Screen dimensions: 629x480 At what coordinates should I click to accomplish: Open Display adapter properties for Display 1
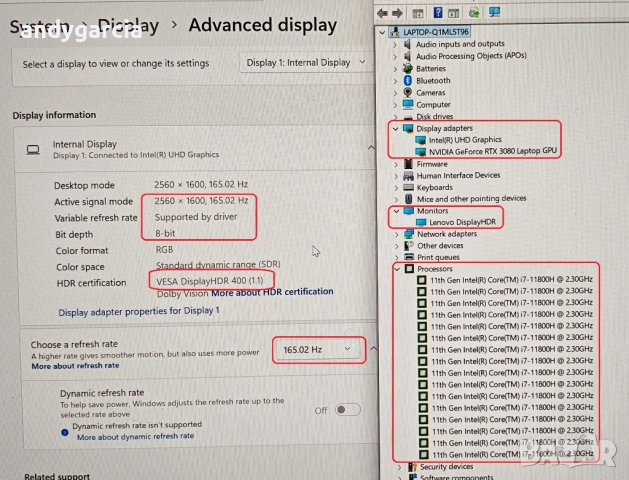click(x=139, y=311)
